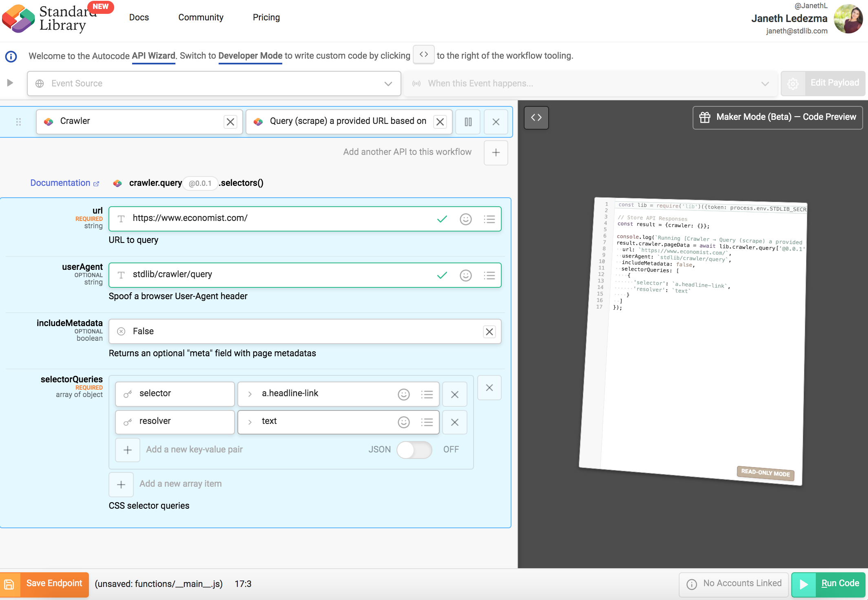Click the key icon in resolver field
Image resolution: width=868 pixels, height=600 pixels.
[128, 422]
